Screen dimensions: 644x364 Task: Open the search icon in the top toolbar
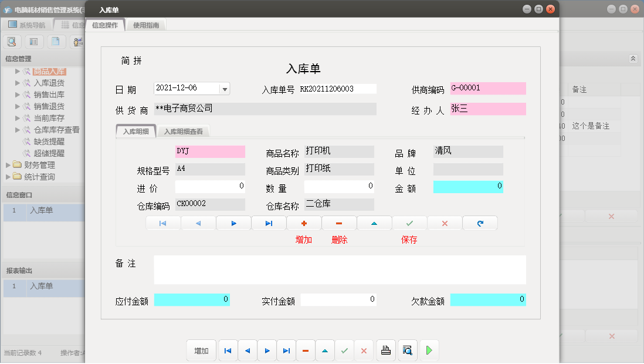(x=12, y=41)
